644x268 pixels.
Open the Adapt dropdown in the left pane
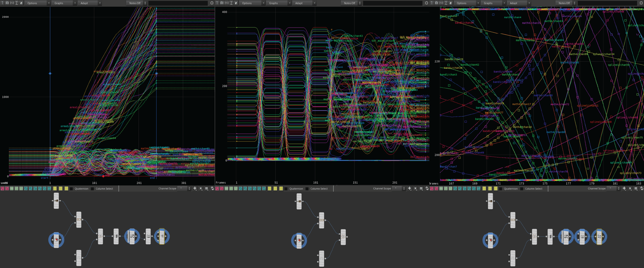[90, 3]
